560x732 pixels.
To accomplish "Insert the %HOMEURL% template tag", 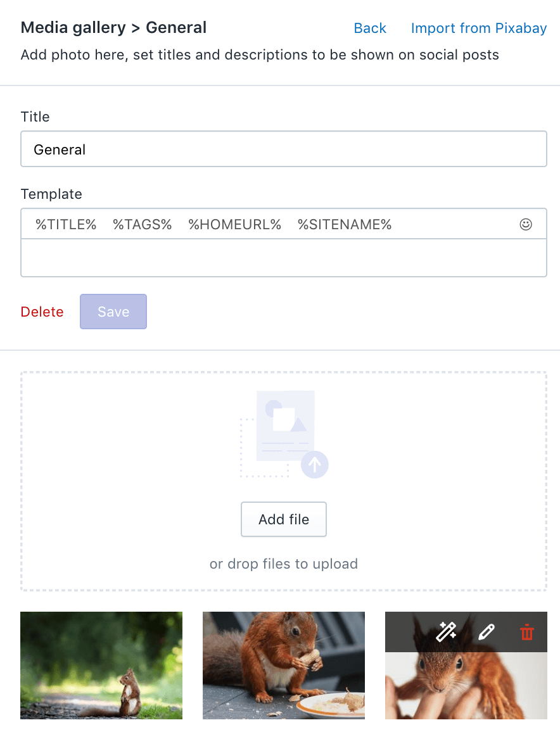I will coord(235,225).
